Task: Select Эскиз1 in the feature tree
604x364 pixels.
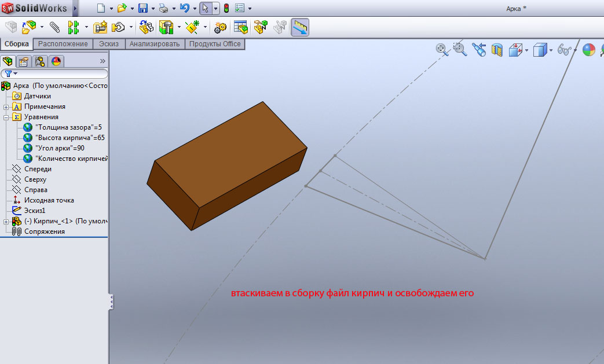Action: (x=35, y=211)
